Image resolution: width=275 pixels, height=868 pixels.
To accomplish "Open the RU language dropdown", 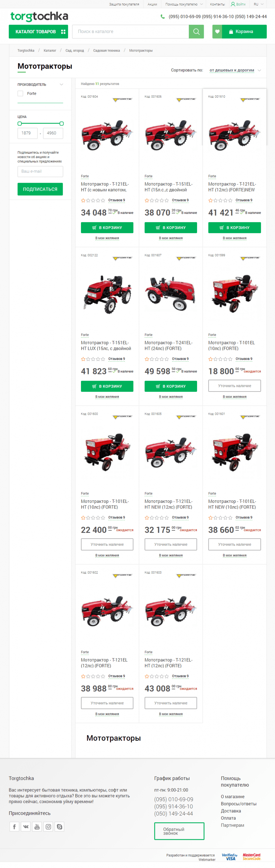I will point(258,4).
